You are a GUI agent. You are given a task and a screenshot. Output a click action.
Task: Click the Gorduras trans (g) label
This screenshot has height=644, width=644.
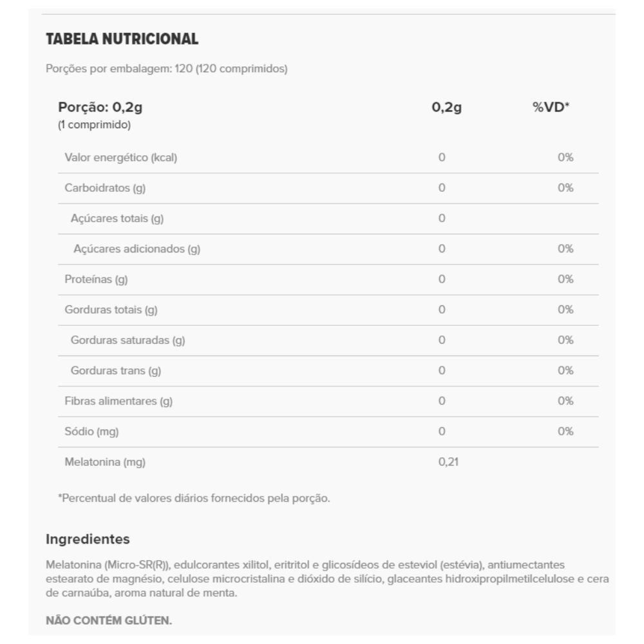pos(116,371)
